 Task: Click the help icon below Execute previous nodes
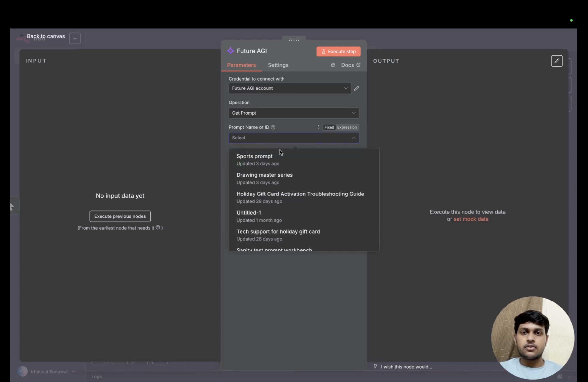coord(158,228)
